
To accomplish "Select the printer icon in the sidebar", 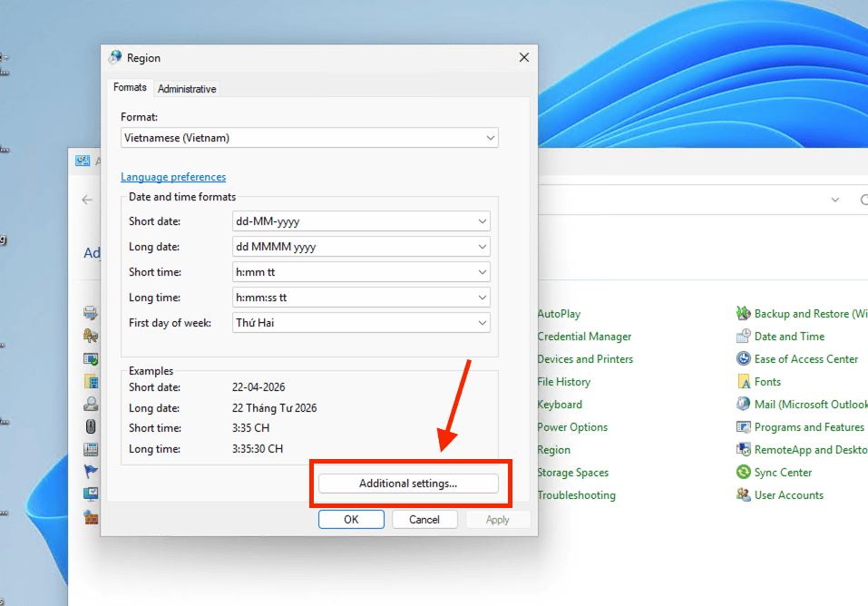I will coord(91,312).
